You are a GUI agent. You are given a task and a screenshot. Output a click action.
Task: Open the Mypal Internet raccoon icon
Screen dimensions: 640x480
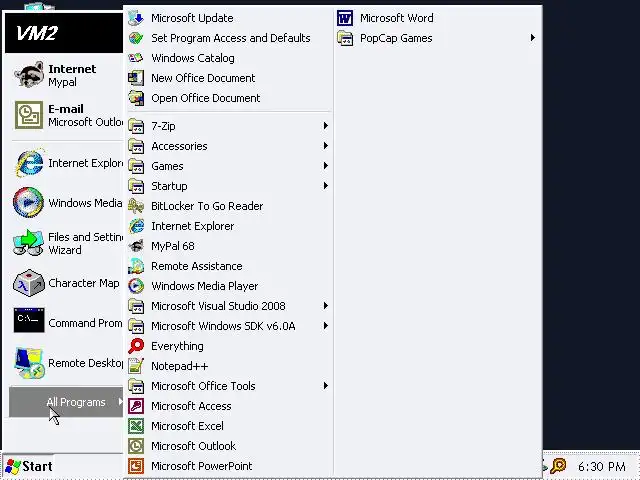(29, 75)
